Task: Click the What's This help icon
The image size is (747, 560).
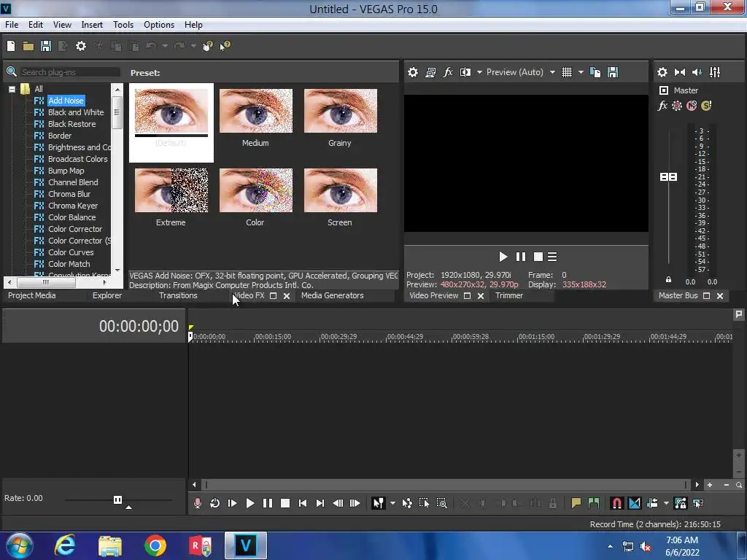Action: click(x=225, y=46)
